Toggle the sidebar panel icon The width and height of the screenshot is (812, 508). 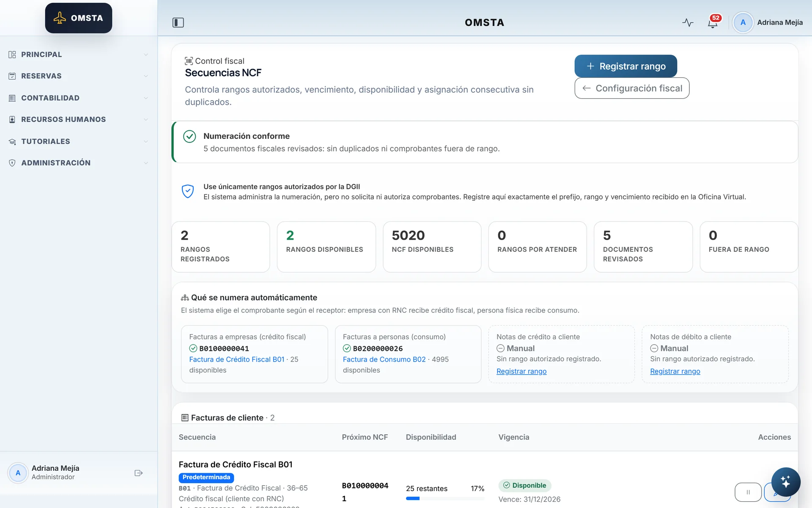pos(178,22)
